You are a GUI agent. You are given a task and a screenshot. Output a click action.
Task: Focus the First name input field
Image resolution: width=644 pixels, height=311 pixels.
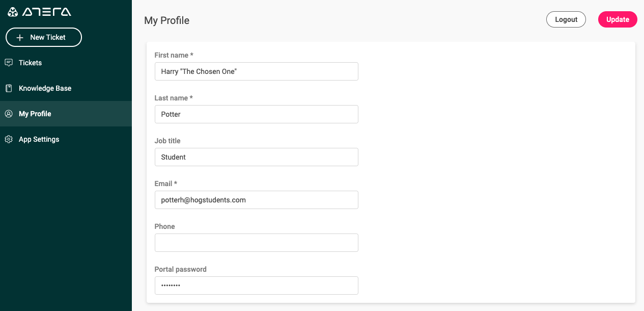pos(257,71)
